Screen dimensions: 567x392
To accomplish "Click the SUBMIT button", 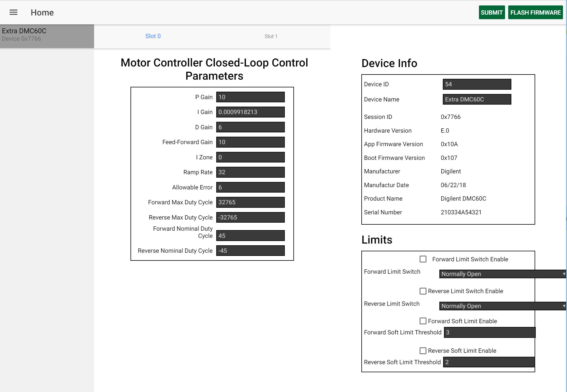I will (x=492, y=13).
